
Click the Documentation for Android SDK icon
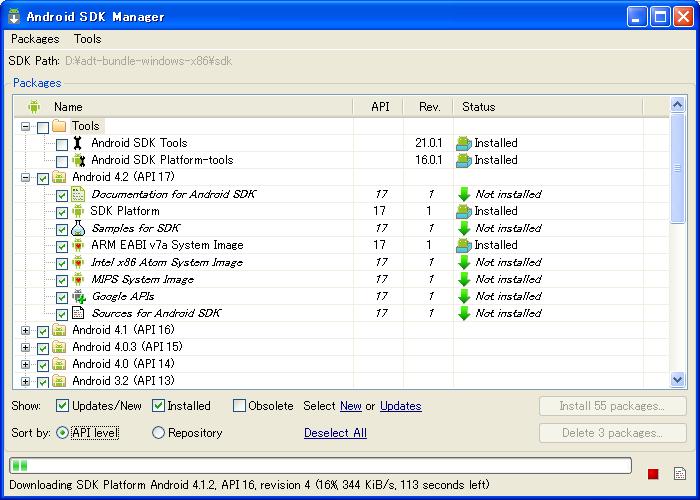click(78, 194)
